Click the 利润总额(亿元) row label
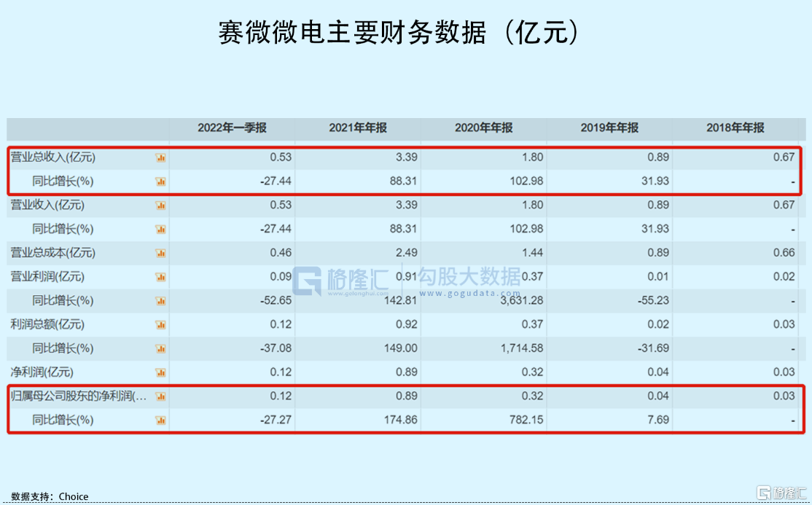The height and width of the screenshot is (505, 812). click(47, 325)
